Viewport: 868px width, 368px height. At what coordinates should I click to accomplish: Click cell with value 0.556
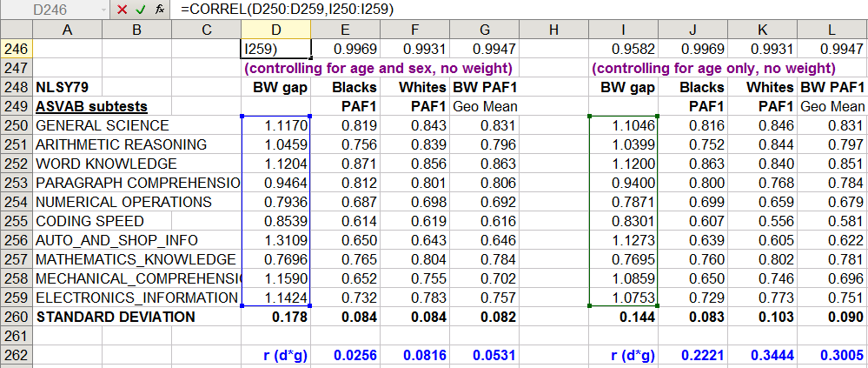[x=762, y=221]
